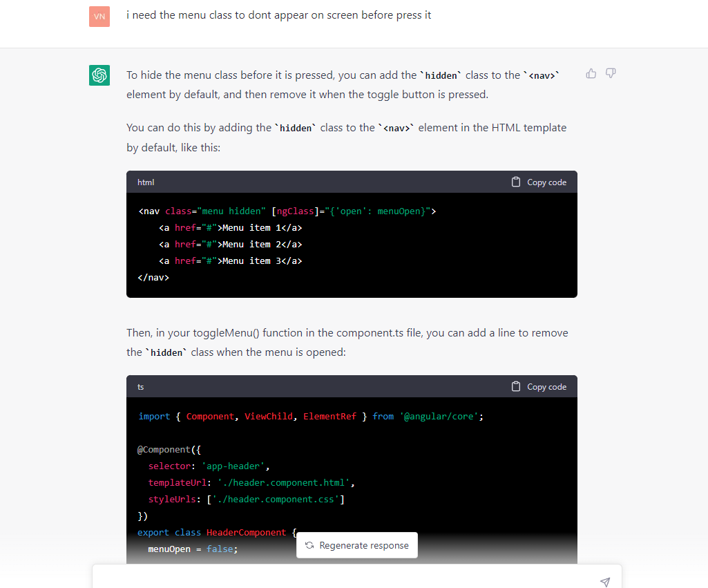This screenshot has width=708, height=588.
Task: Click the thumbs down feedback icon
Action: point(611,73)
